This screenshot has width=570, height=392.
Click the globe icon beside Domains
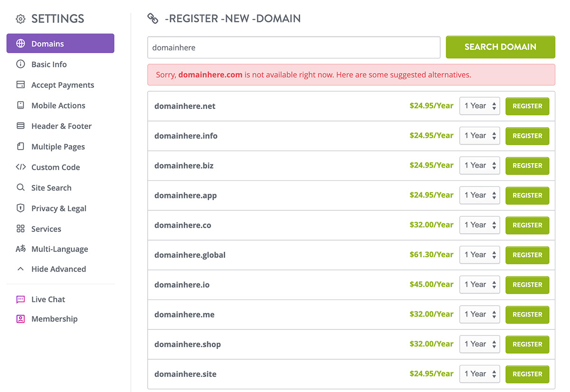point(20,44)
